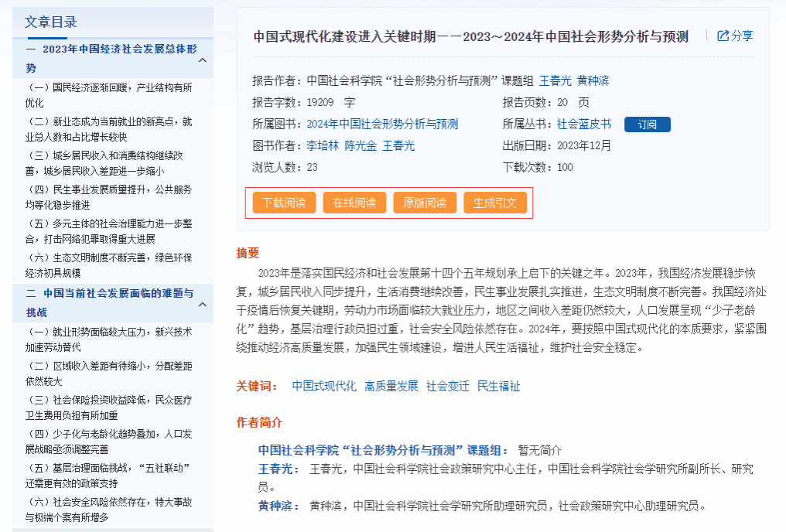Subscribe using the 订阅 button
The image size is (786, 532).
647,124
